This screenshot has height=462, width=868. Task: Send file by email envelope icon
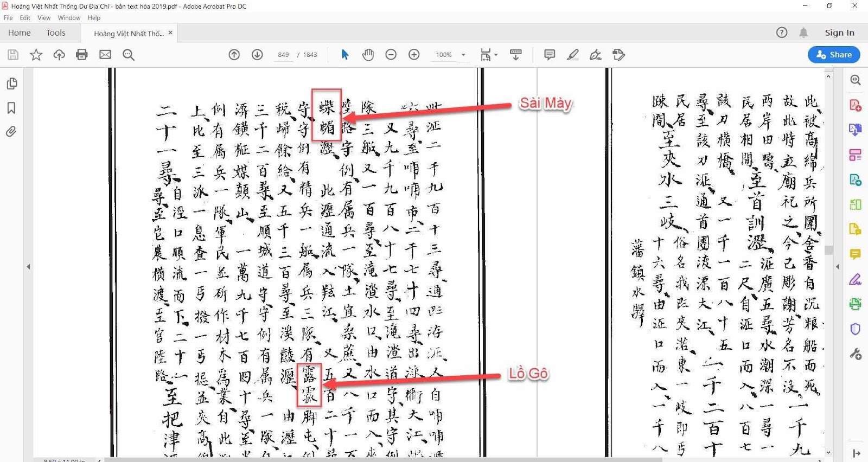105,55
